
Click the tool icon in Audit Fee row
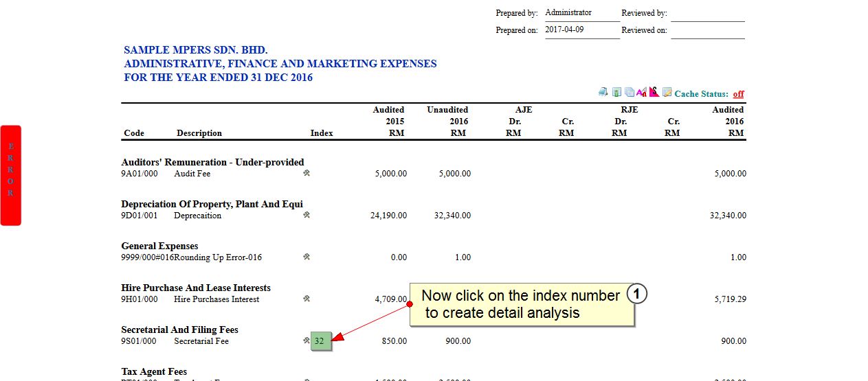click(x=307, y=174)
